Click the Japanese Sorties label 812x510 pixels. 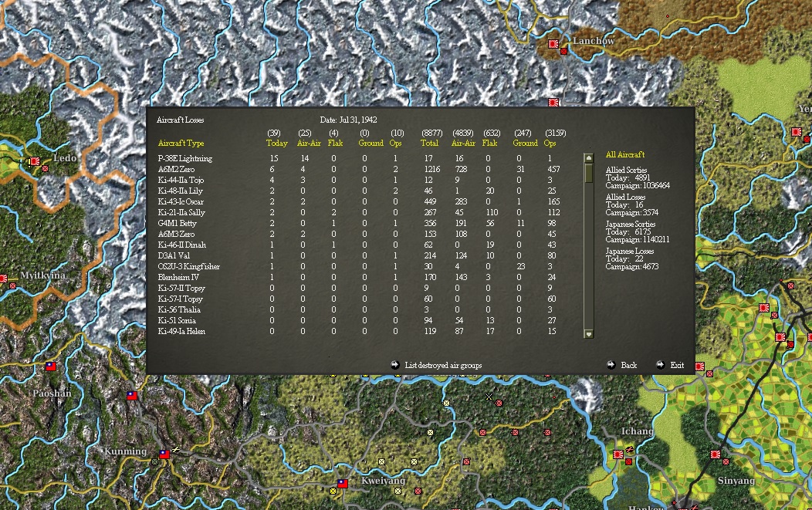[631, 225]
